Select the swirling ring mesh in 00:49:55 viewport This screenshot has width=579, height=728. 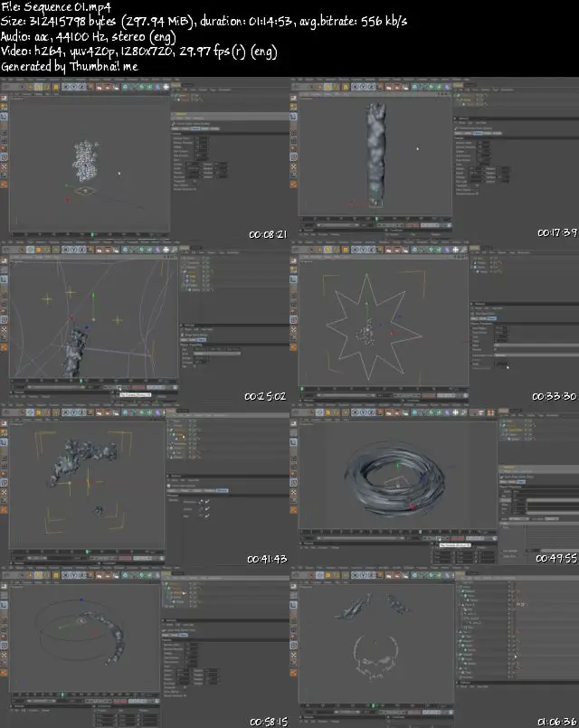click(x=395, y=480)
